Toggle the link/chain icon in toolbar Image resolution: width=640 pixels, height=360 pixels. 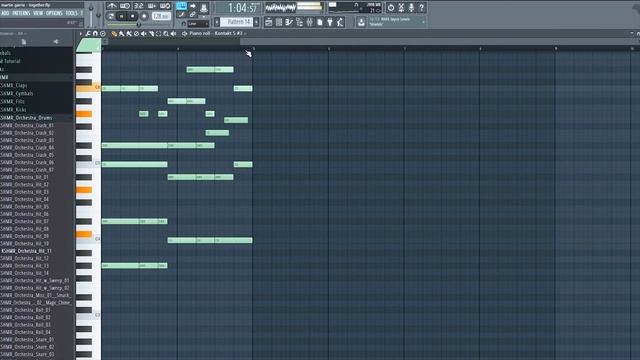click(x=192, y=15)
